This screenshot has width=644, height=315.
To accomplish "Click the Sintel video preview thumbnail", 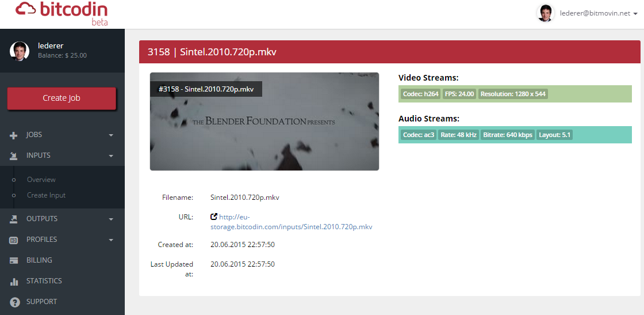I will point(264,122).
